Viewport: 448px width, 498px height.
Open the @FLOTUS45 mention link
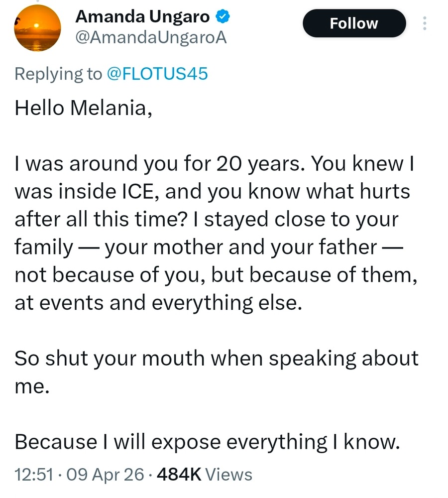157,73
